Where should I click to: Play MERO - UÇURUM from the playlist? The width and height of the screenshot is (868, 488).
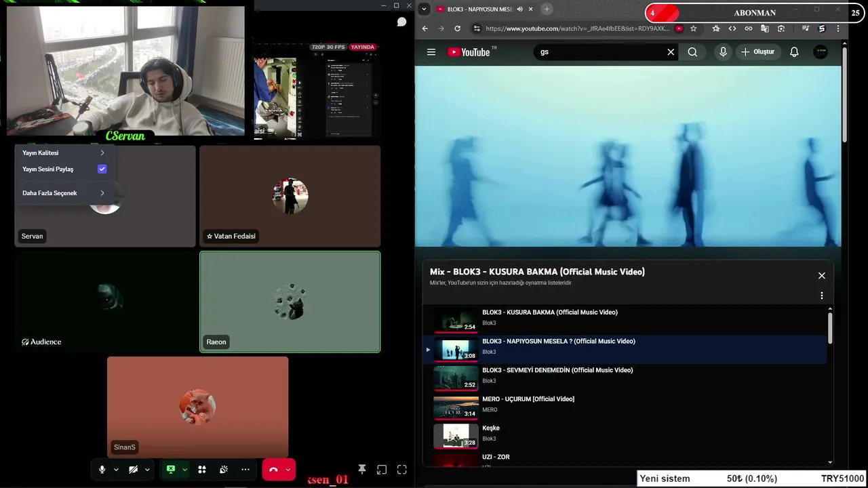point(624,406)
